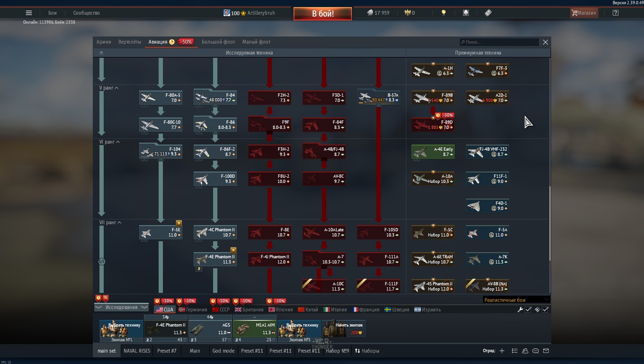This screenshot has height=364, width=644.
Task: Toggle the auto-refill ammo checkbox
Action: click(x=545, y=309)
